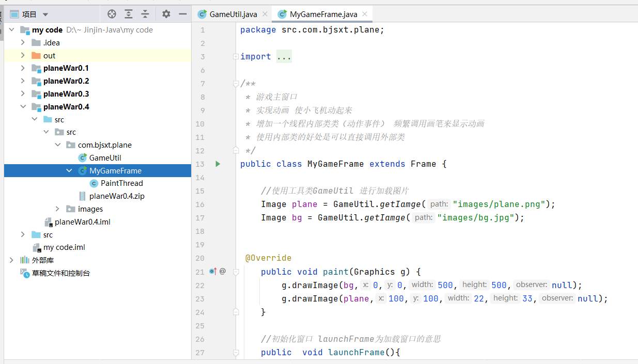
Task: Click the com.bjsxt.plane package icon
Action: tap(71, 145)
